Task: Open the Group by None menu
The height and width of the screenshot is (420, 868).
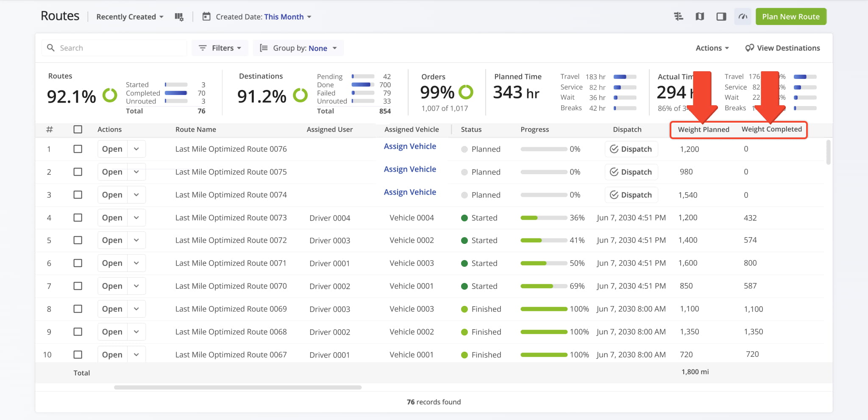Action: point(298,48)
